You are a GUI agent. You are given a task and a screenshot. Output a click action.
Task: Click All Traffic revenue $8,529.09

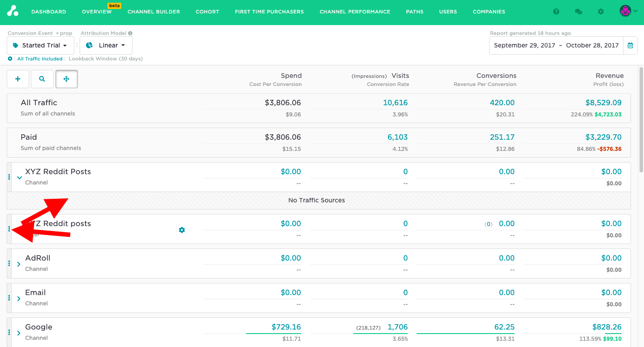tap(603, 103)
